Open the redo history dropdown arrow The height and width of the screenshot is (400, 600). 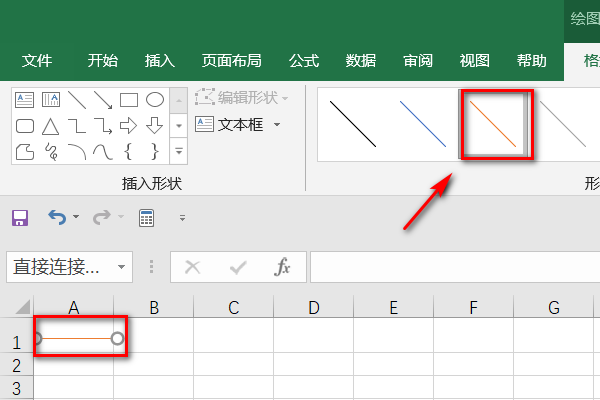click(121, 217)
